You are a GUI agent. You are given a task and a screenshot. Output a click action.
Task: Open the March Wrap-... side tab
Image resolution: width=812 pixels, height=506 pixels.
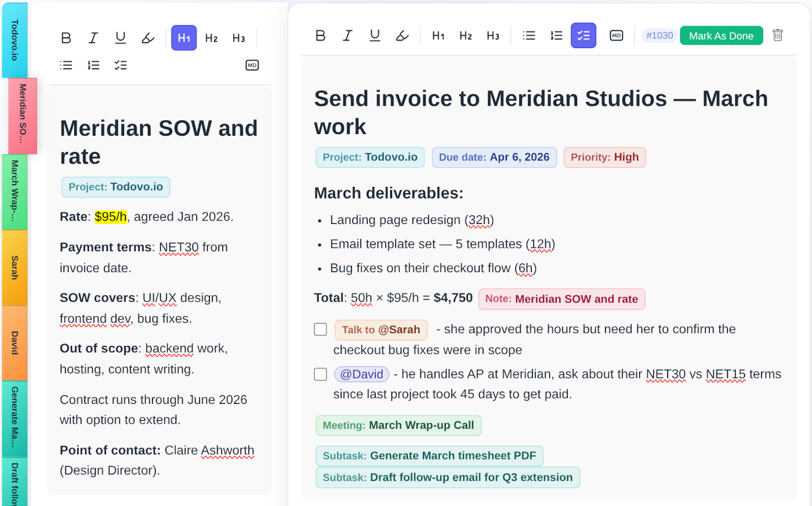tap(14, 192)
